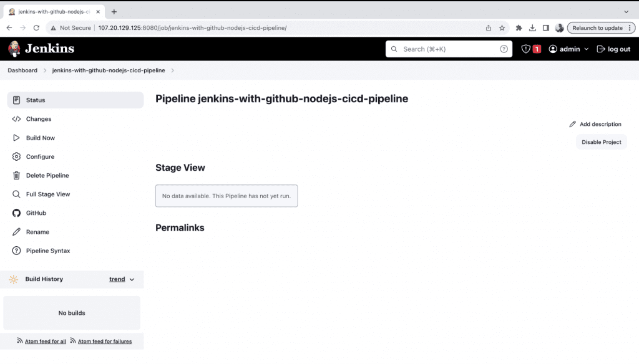Select Rename in the sidebar
The image size is (639, 364).
click(x=76, y=232)
